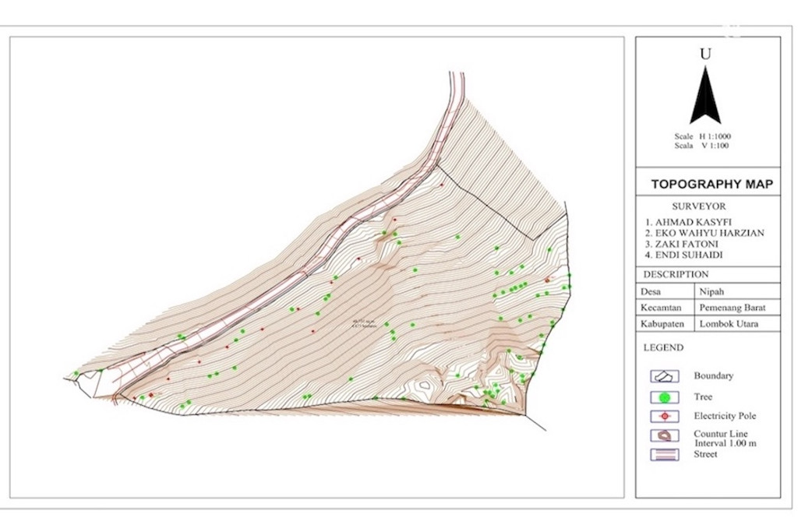This screenshot has height=532, width=798.
Task: Click the TOPOGRAPHY MAP title
Action: click(711, 185)
